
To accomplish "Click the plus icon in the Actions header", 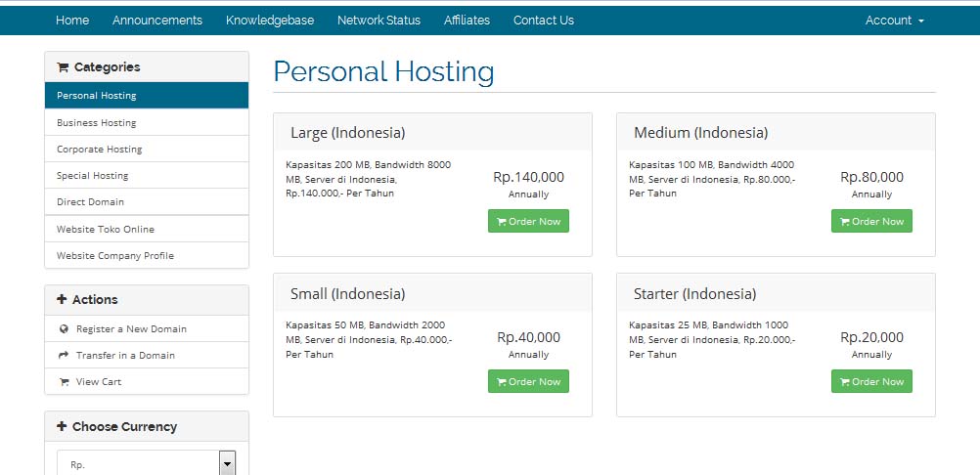I will coord(62,300).
